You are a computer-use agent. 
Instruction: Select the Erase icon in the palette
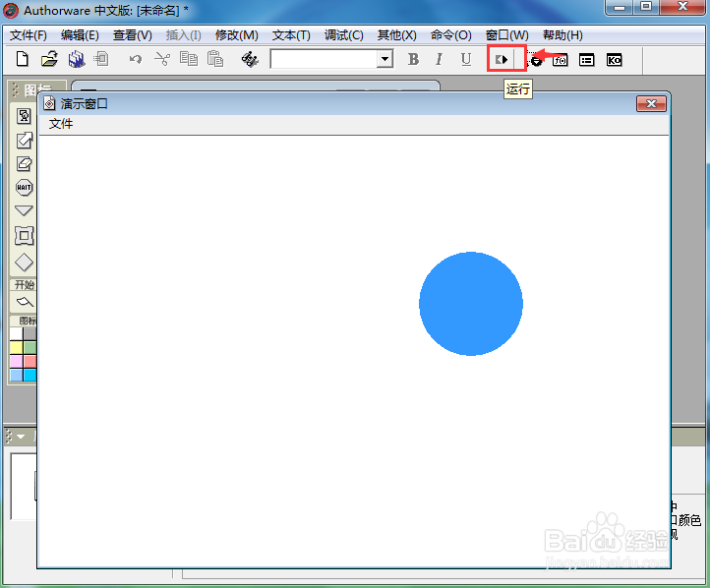pyautogui.click(x=24, y=163)
